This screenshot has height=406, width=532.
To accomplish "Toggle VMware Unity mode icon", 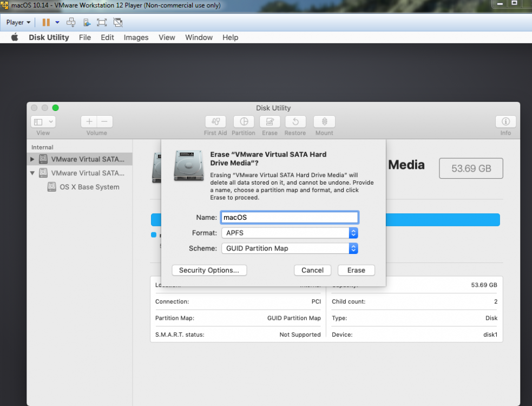I will click(118, 22).
